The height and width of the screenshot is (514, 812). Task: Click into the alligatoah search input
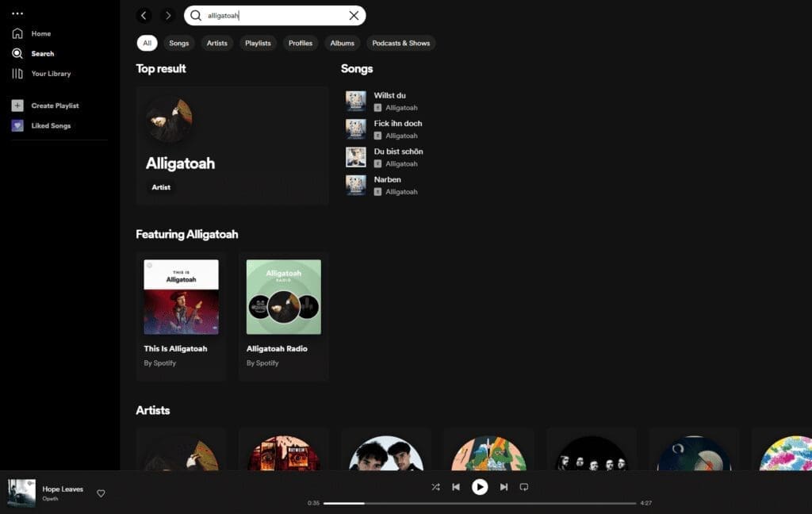[x=275, y=16]
